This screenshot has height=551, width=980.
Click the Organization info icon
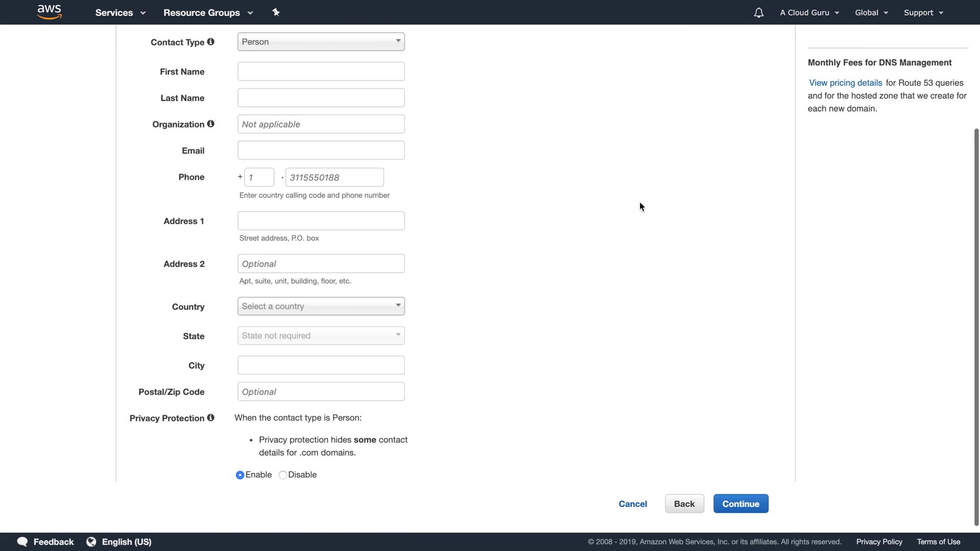pyautogui.click(x=210, y=124)
